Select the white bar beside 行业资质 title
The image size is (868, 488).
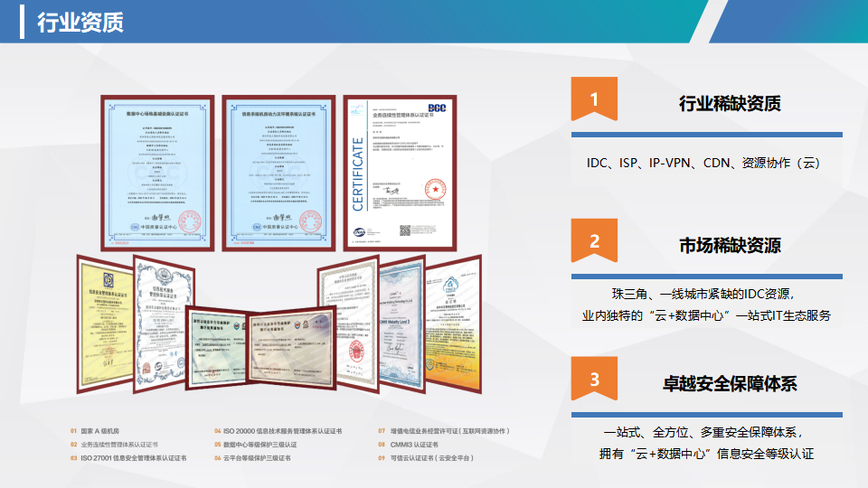pyautogui.click(x=22, y=22)
